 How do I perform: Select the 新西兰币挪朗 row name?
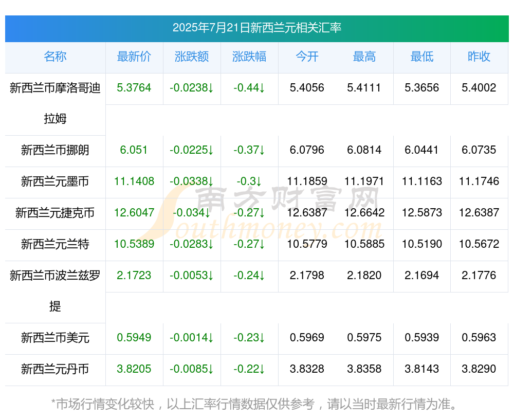click(55, 150)
